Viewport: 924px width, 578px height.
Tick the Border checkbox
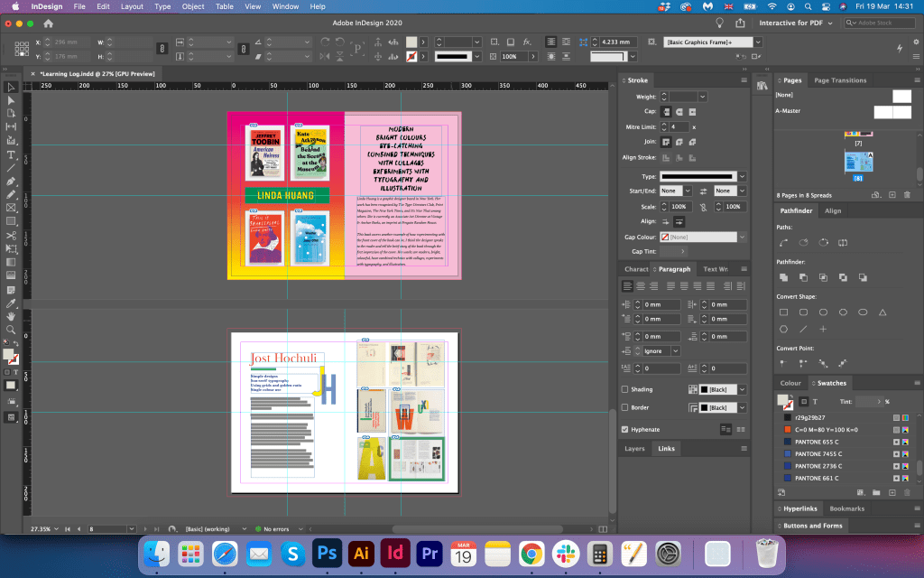pos(625,407)
